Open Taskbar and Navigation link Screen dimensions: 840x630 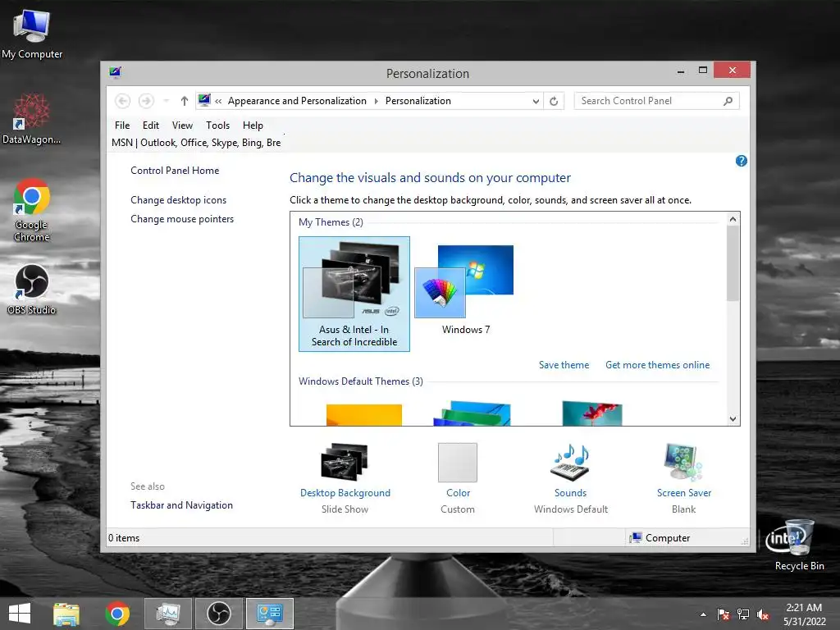(181, 505)
